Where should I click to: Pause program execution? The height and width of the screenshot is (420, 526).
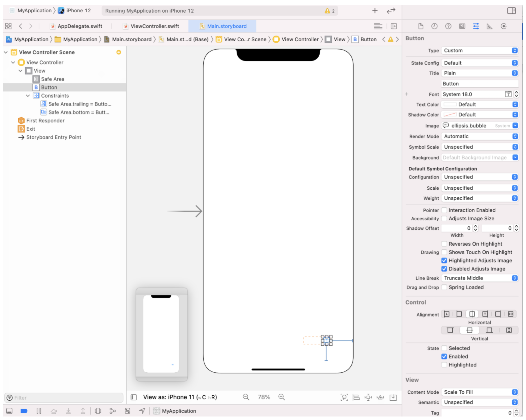pos(39,411)
